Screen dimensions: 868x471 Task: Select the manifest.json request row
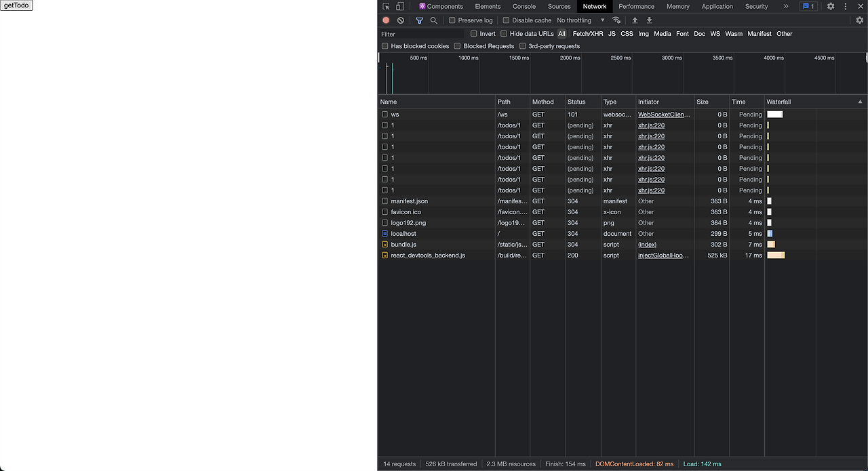623,201
